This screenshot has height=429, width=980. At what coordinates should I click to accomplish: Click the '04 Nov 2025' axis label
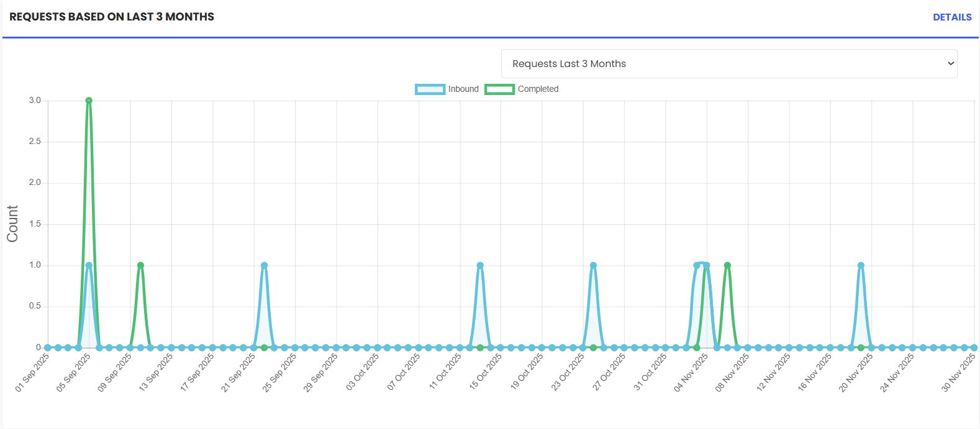coord(691,373)
